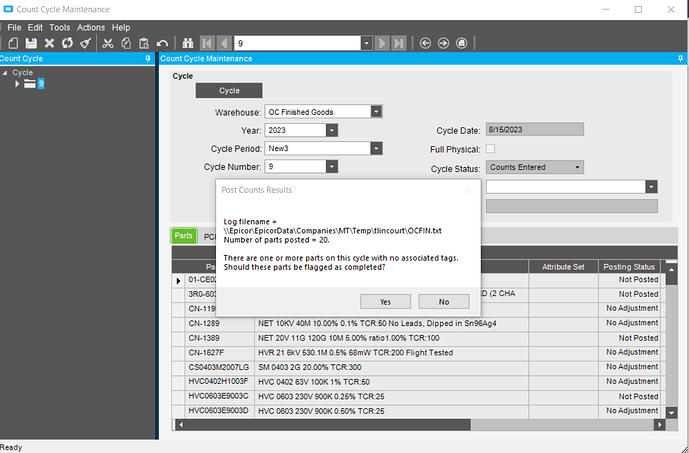Select part CN-1627F cell
The height and width of the screenshot is (453, 689).
(220, 352)
